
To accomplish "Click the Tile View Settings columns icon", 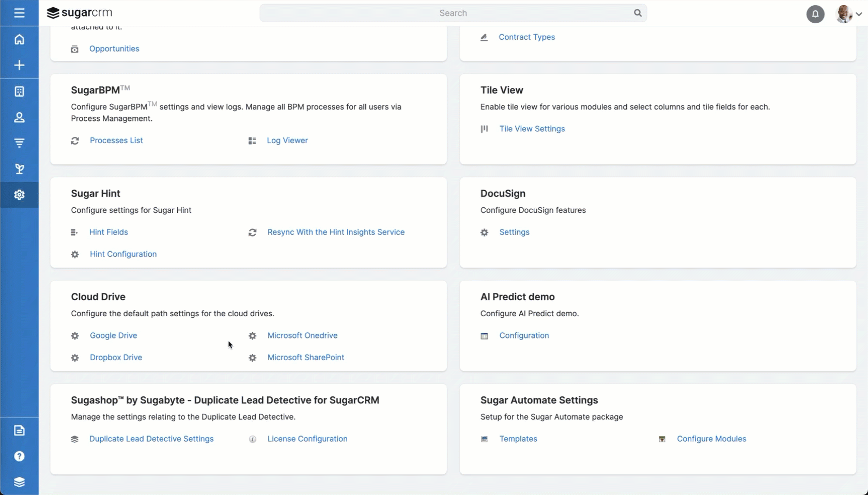I will [x=484, y=129].
